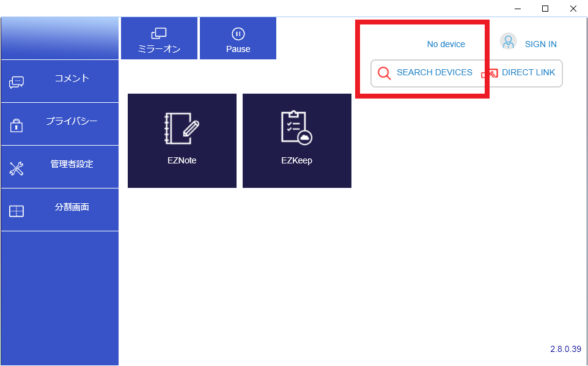This screenshot has width=588, height=366.
Task: Click the user avatar icon
Action: pyautogui.click(x=508, y=42)
